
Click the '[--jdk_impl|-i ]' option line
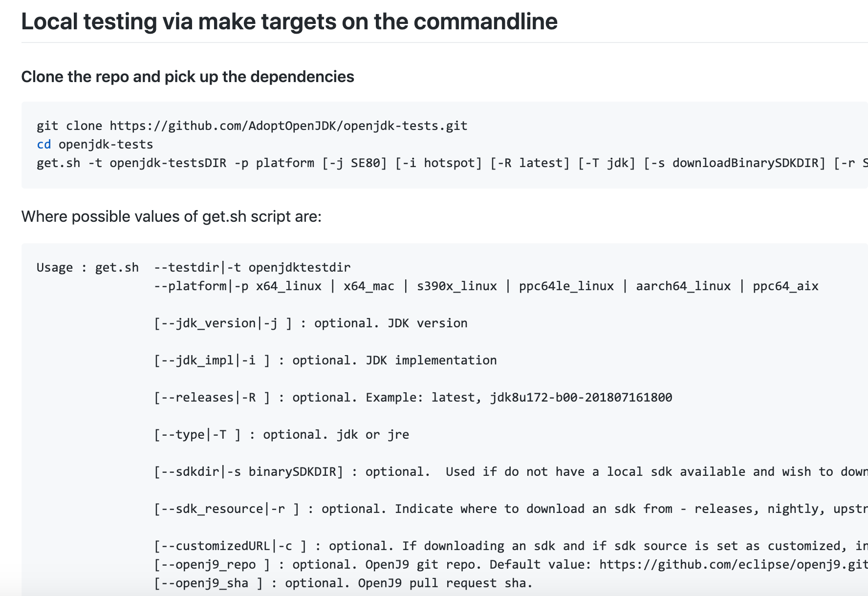coord(325,361)
